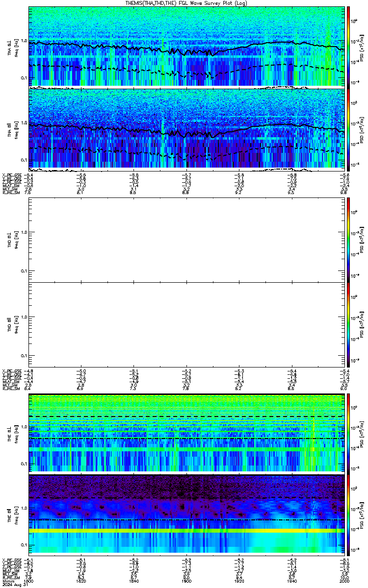The height and width of the screenshot is (588, 368).
Task: Click inside the empty THD B-perp panel
Action: tap(186, 239)
